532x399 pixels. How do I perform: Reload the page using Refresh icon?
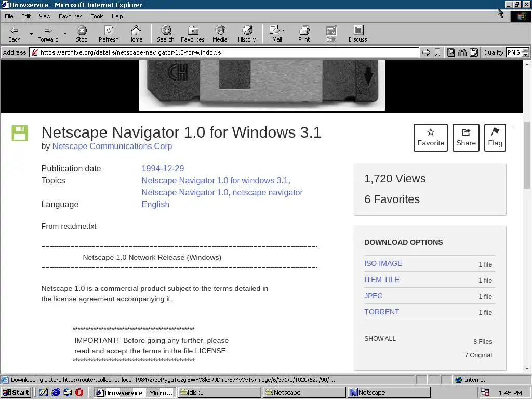pos(109,34)
